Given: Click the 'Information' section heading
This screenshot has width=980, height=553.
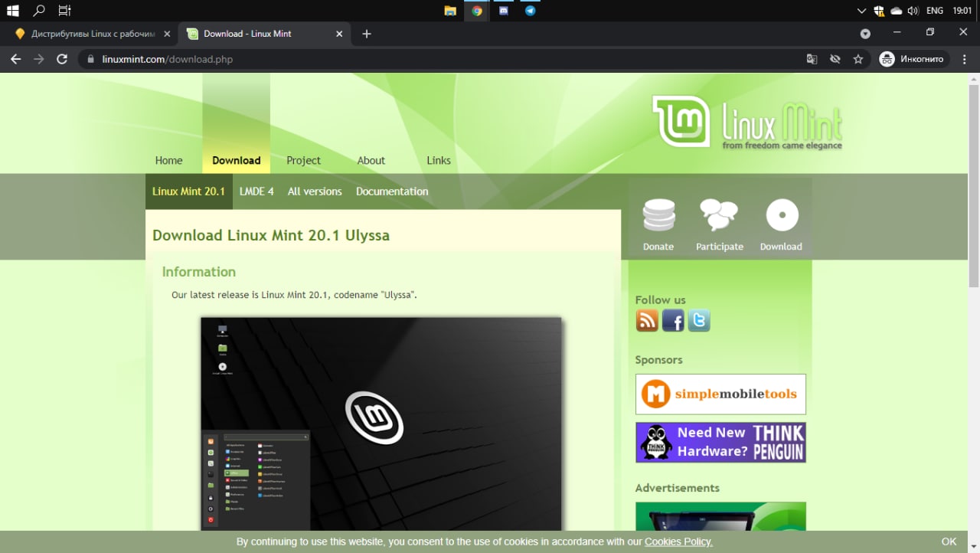Looking at the screenshot, I should click(199, 272).
